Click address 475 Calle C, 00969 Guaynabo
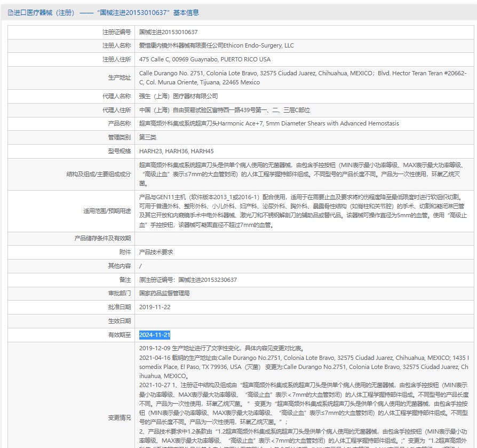Image resolution: width=477 pixels, height=448 pixels. click(179, 59)
